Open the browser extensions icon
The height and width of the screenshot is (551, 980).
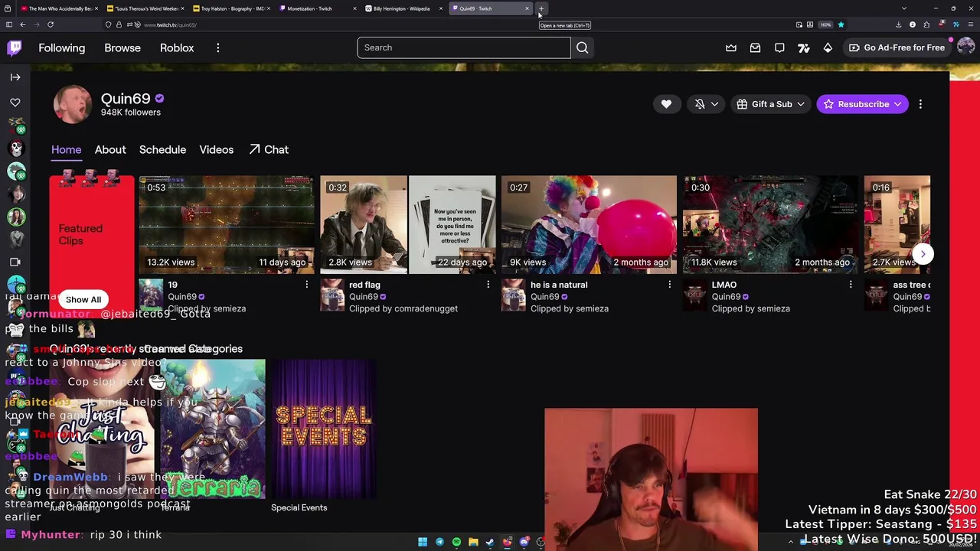pos(926,24)
